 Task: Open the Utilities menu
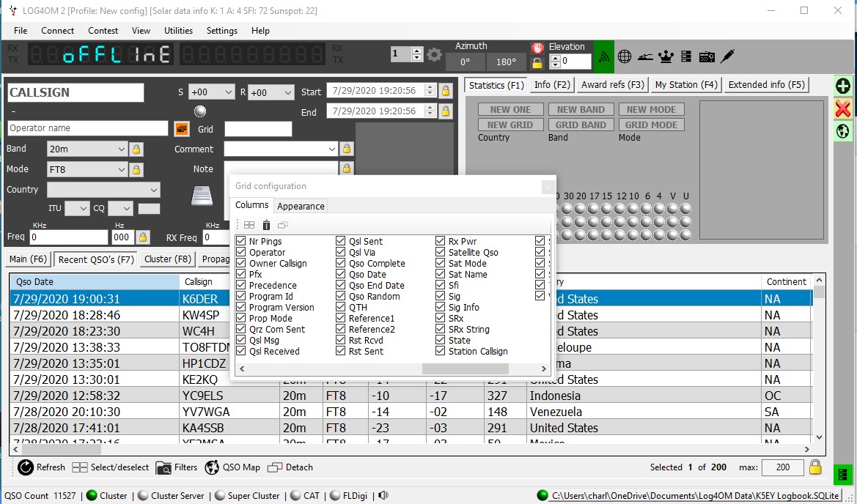point(178,31)
